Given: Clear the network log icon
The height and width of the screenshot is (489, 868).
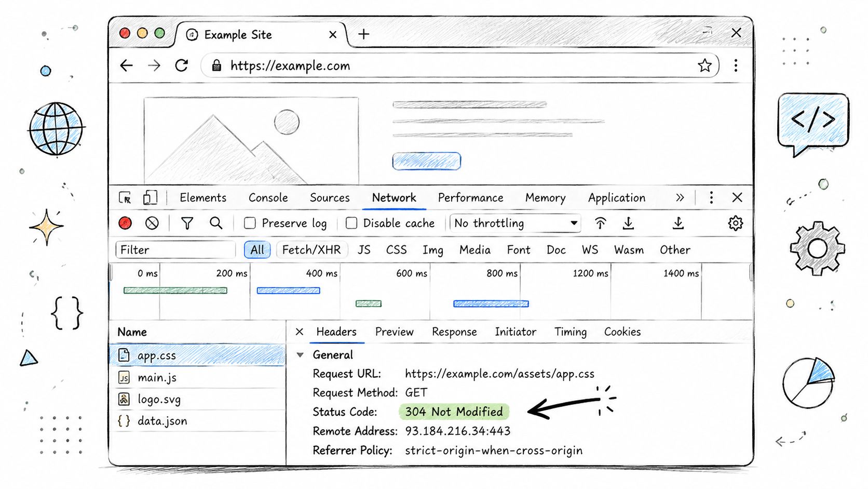Looking at the screenshot, I should [x=152, y=223].
